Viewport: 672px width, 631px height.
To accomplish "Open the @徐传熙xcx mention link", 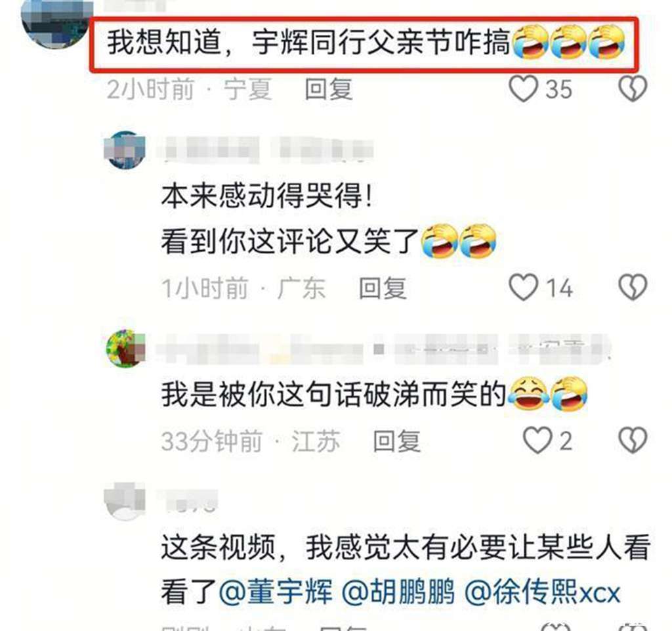I will coord(543,592).
